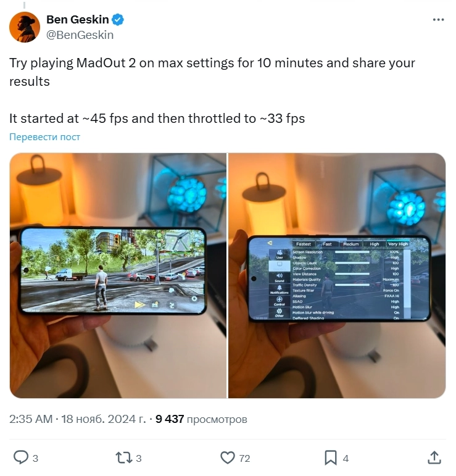Click the verified blue checkmark badge
The height and width of the screenshot is (476, 456).
pos(118,20)
